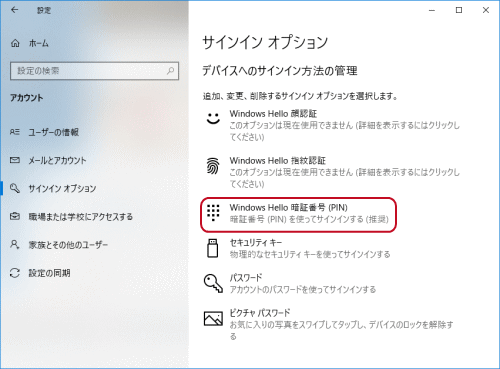500x369 pixels.
Task: Click the picture password image icon
Action: (213, 318)
